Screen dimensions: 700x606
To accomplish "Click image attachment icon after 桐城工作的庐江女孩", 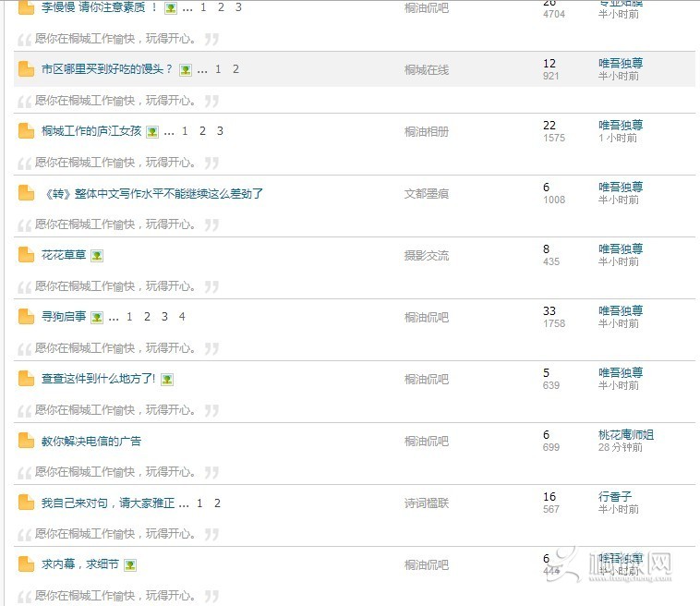I will (152, 132).
